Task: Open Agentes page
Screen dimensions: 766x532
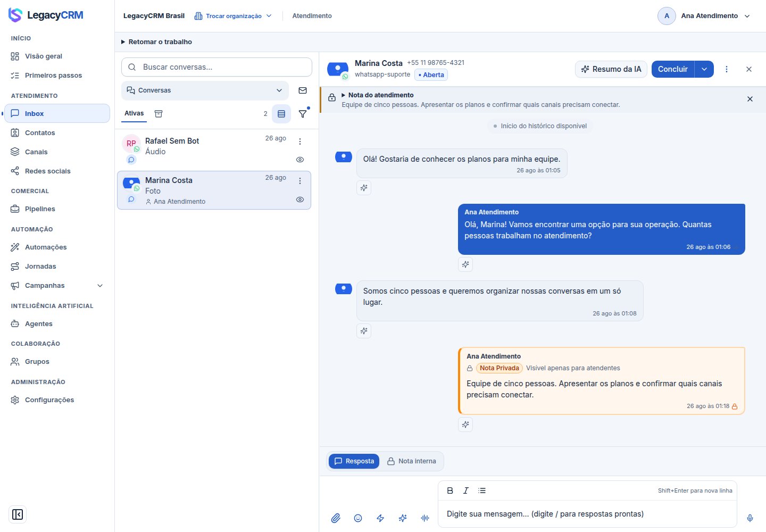Action: [x=57, y=324]
